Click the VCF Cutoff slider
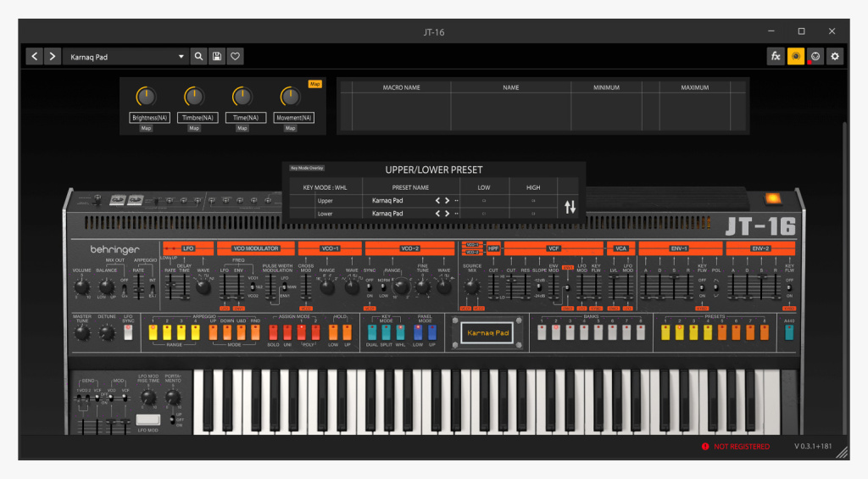The image size is (868, 479). coord(510,287)
